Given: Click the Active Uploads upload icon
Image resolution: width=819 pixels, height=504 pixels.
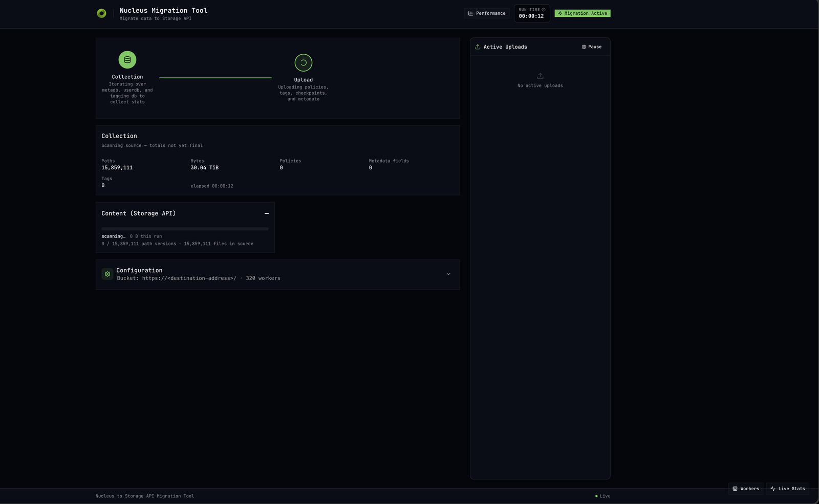Looking at the screenshot, I should [x=478, y=47].
